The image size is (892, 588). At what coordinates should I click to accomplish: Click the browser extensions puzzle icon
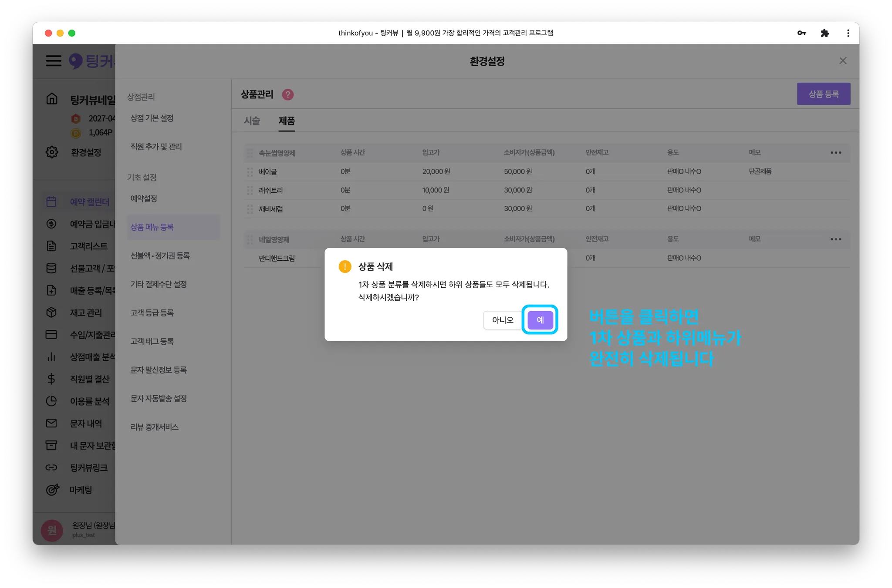[824, 33]
